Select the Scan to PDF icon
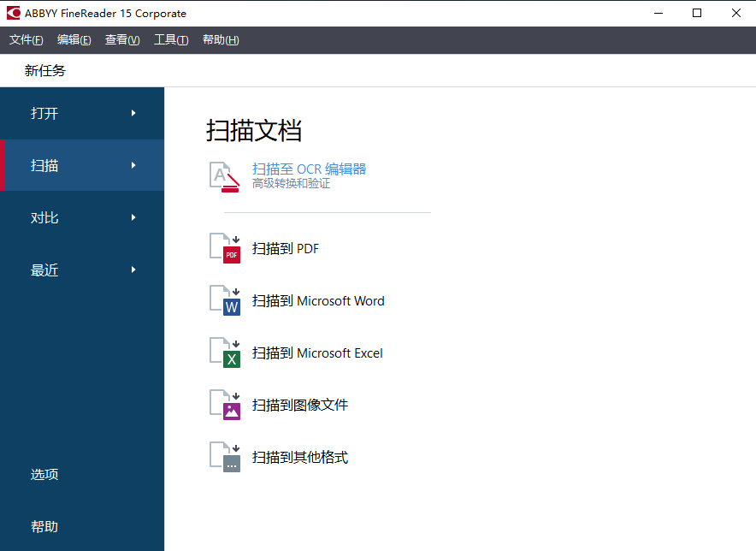 click(224, 248)
